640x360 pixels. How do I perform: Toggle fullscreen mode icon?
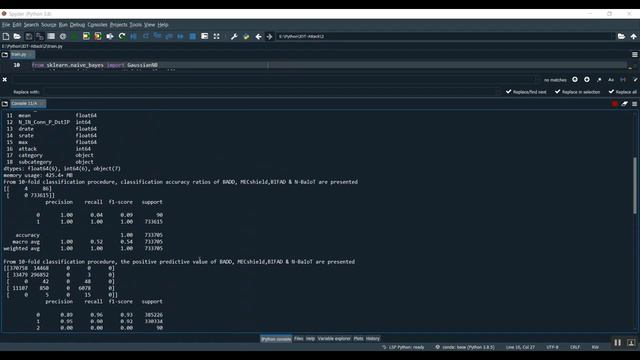(x=216, y=36)
